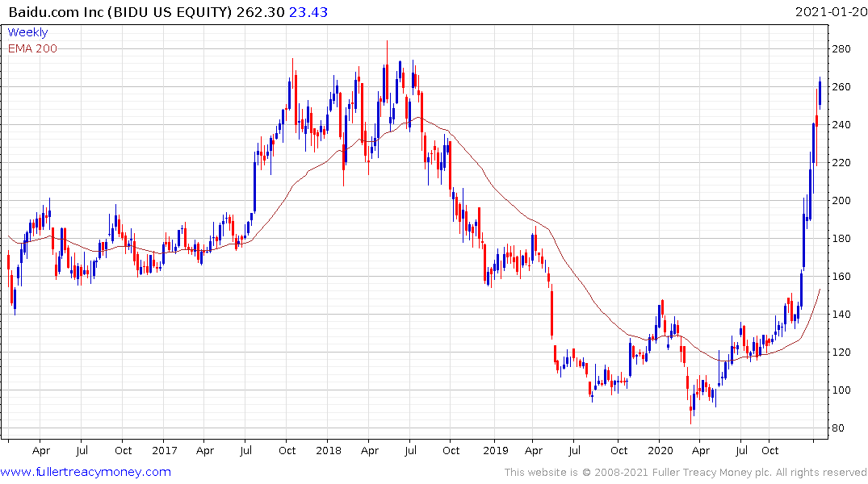The height and width of the screenshot is (484, 868).
Task: Click the 220 price axis label
Action: point(841,163)
